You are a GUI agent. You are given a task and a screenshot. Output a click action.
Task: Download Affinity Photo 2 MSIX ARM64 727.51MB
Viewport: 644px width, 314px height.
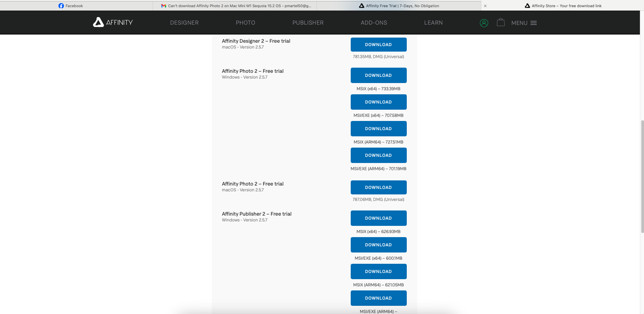click(378, 128)
